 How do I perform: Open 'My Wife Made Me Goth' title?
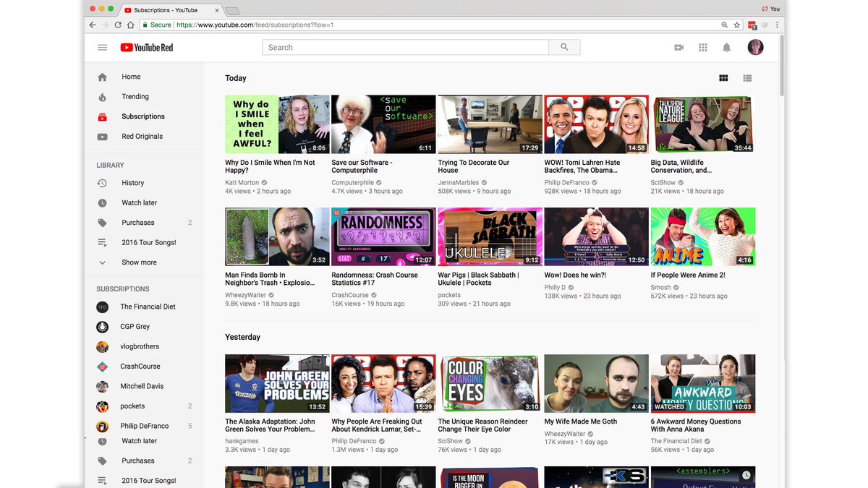click(x=581, y=421)
